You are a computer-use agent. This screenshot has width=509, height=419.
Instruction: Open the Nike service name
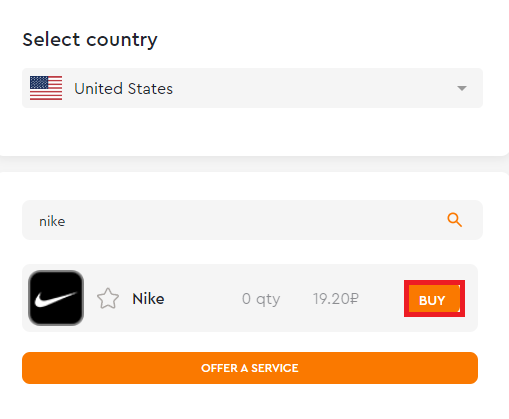click(148, 299)
